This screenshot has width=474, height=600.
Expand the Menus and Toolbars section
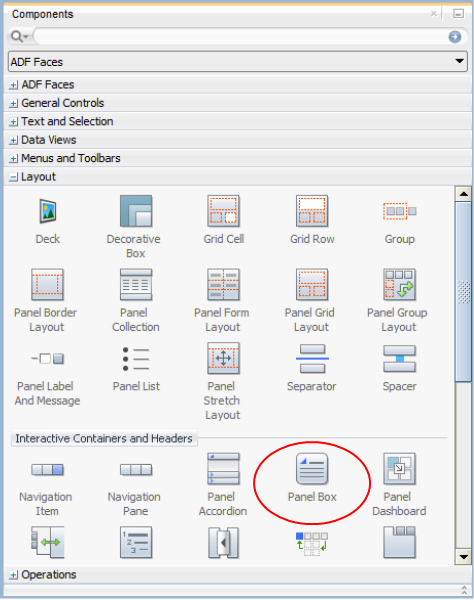(x=13, y=158)
